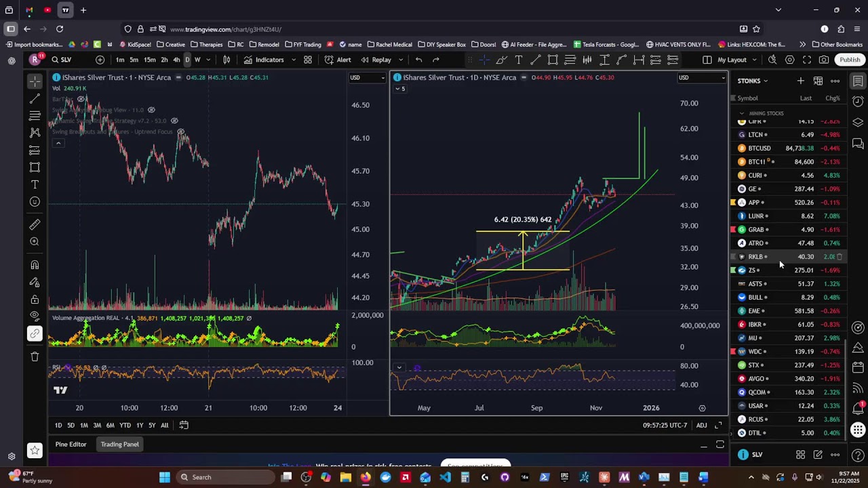Toggle ADJ adjusted data button
The image size is (868, 488).
pos(701,425)
